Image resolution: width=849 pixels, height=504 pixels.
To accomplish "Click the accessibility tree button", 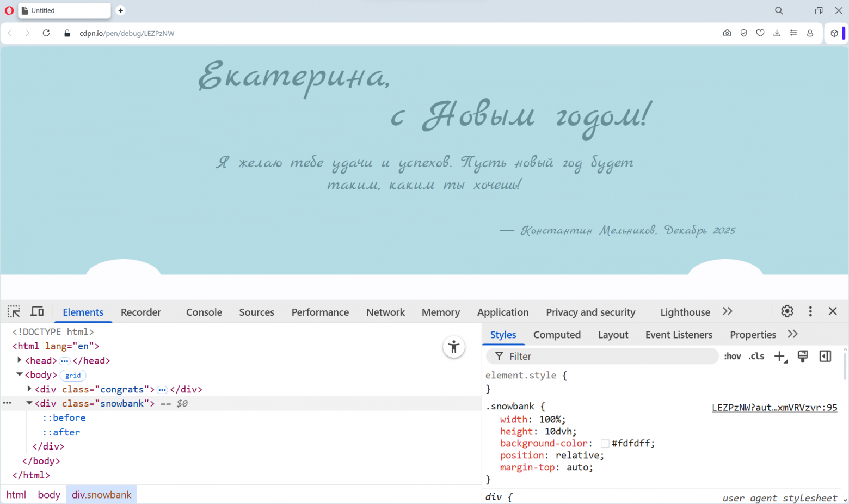I will 453,347.
